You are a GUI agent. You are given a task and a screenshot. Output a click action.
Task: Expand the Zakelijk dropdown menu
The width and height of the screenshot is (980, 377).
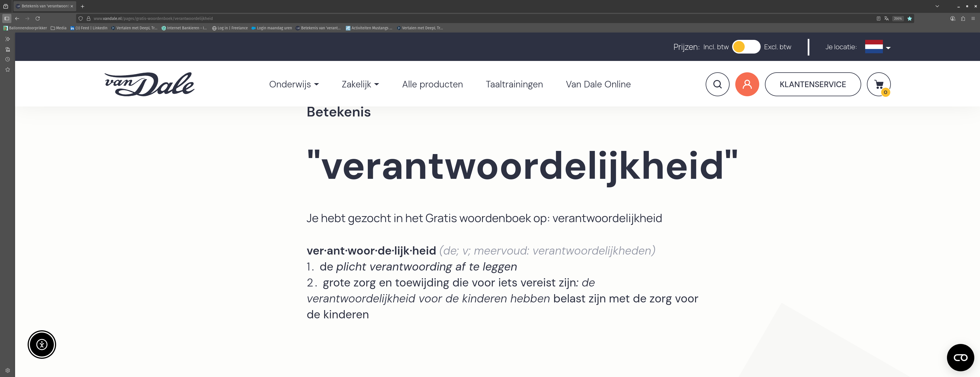click(x=360, y=84)
